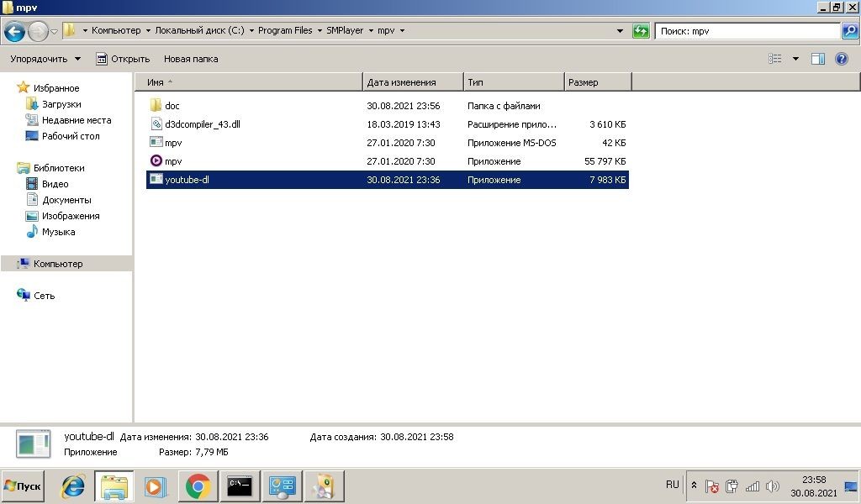Select SMPlayer in the address breadcrumb
The height and width of the screenshot is (504, 861).
[345, 31]
